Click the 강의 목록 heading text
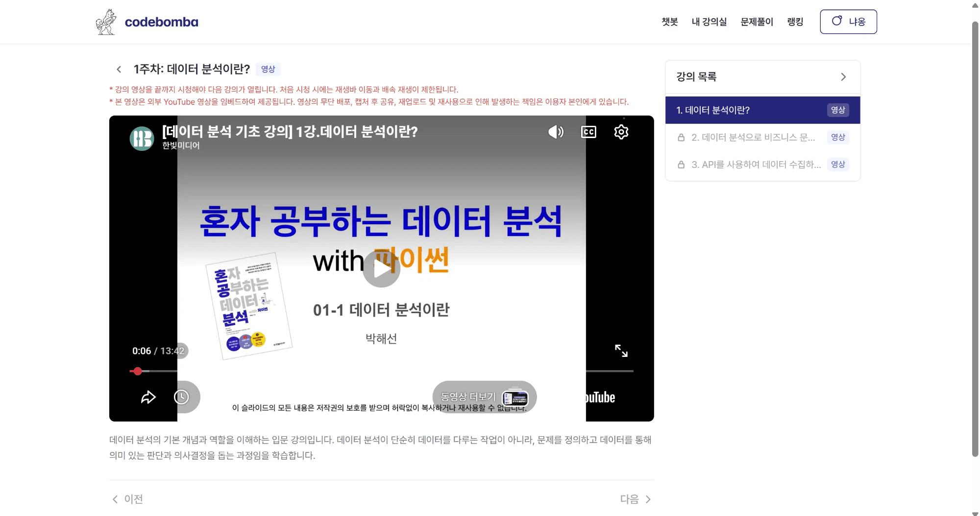 point(696,77)
